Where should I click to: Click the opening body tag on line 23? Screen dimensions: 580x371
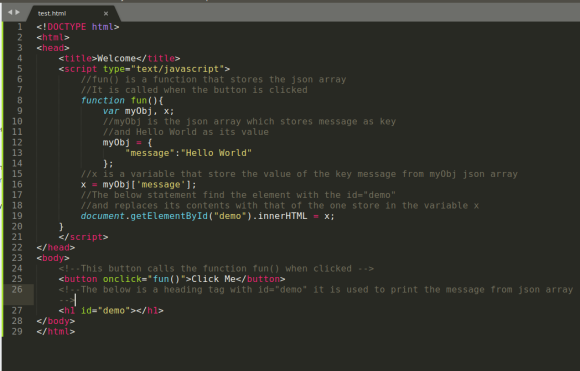(x=53, y=258)
